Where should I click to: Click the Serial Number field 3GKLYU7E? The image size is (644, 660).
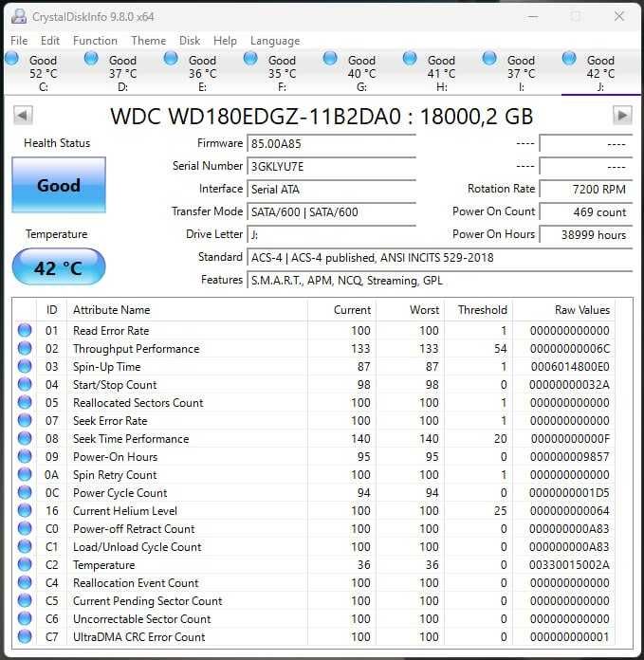(331, 167)
